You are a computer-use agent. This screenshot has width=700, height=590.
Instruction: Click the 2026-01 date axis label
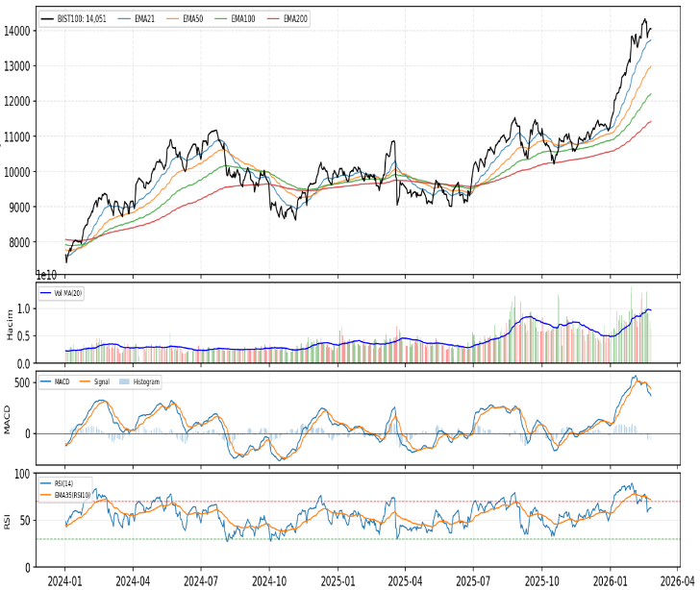[611, 580]
